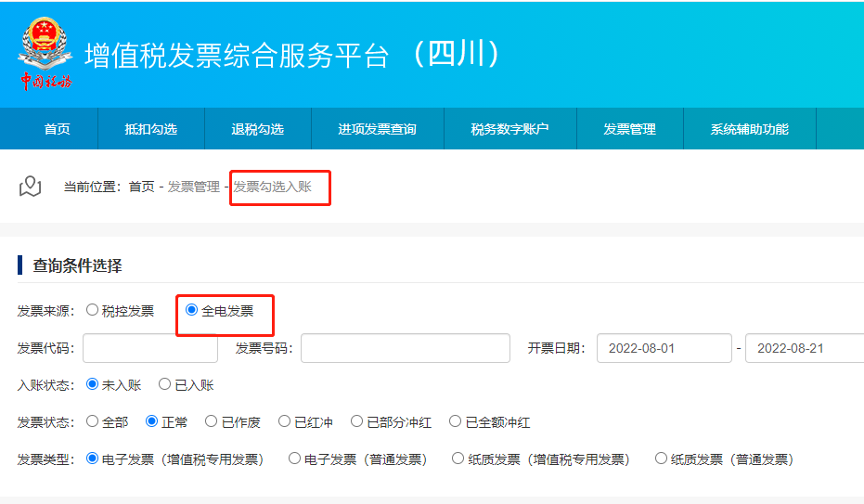Click the China Tax emblem logo

coord(45,54)
